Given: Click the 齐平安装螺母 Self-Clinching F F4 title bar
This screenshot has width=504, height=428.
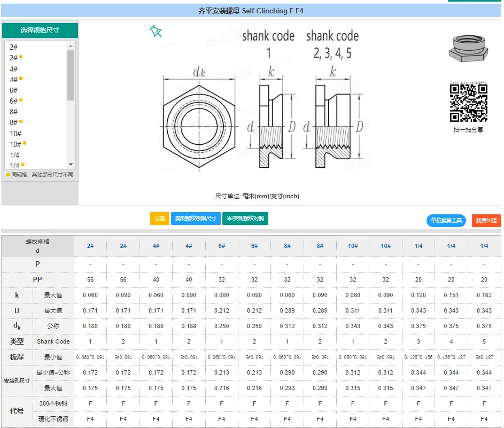Looking at the screenshot, I should (251, 11).
